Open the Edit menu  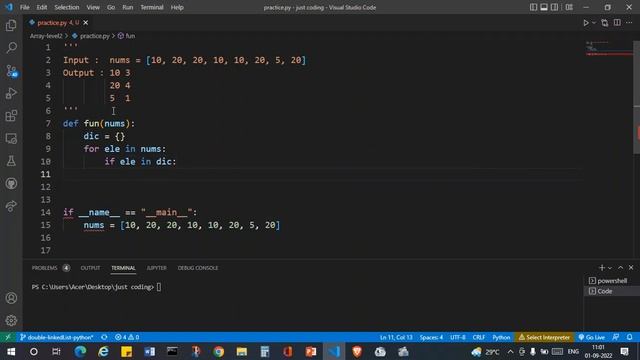pyautogui.click(x=42, y=7)
